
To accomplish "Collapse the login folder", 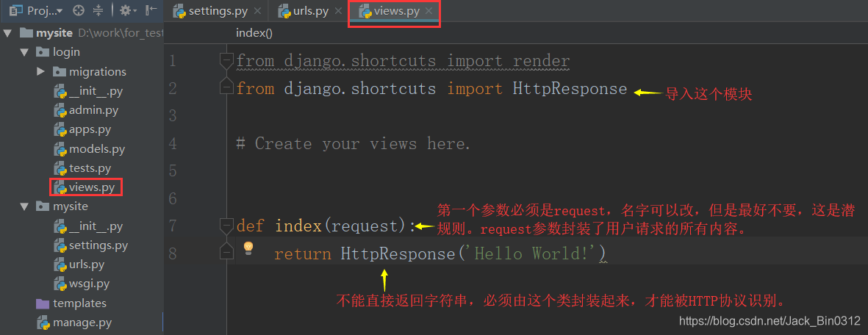I will tap(24, 53).
